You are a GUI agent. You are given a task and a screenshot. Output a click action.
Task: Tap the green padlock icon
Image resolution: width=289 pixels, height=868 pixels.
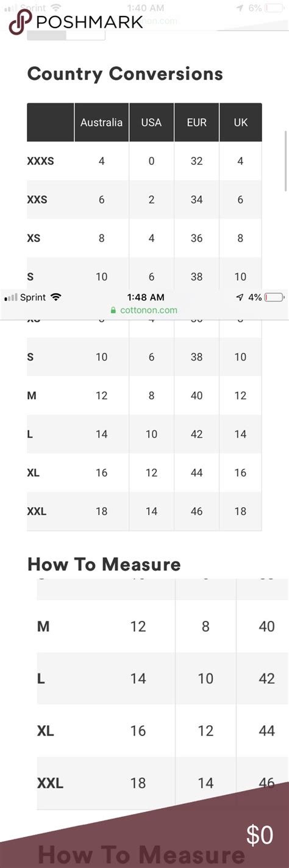[x=113, y=310]
